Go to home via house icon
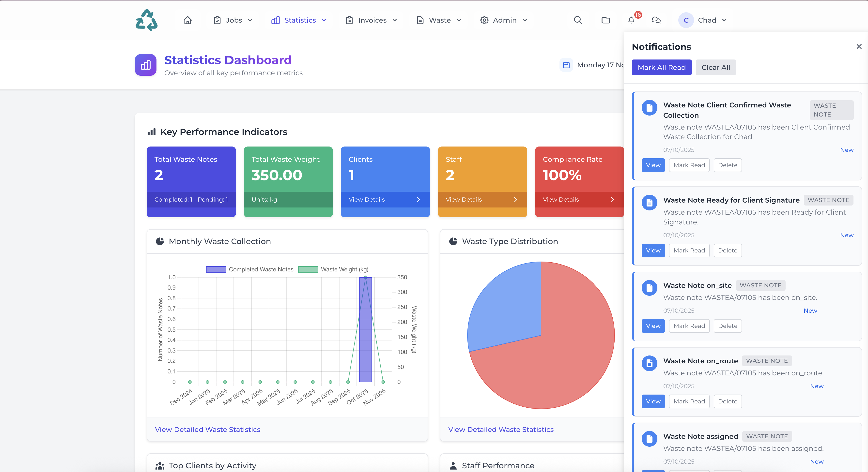 pos(188,20)
